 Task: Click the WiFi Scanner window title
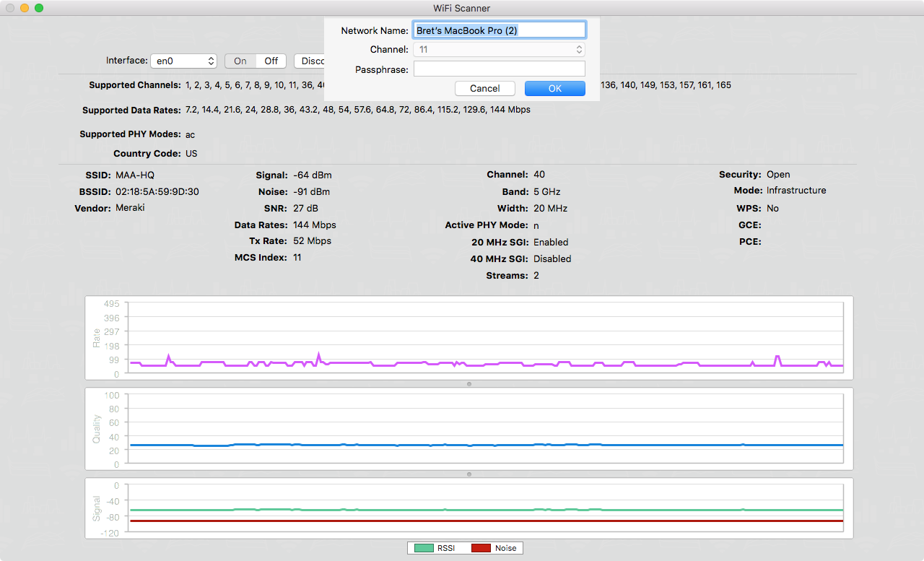point(462,8)
